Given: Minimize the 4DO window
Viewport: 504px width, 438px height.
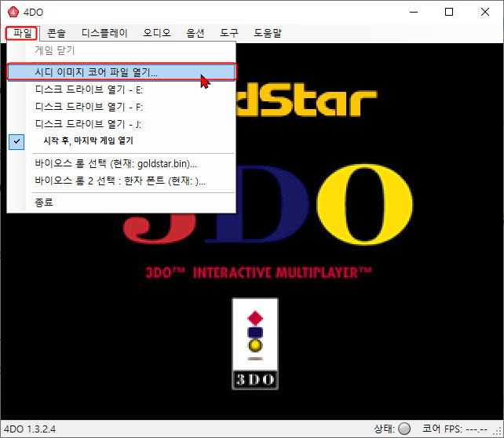Looking at the screenshot, I should 414,13.
